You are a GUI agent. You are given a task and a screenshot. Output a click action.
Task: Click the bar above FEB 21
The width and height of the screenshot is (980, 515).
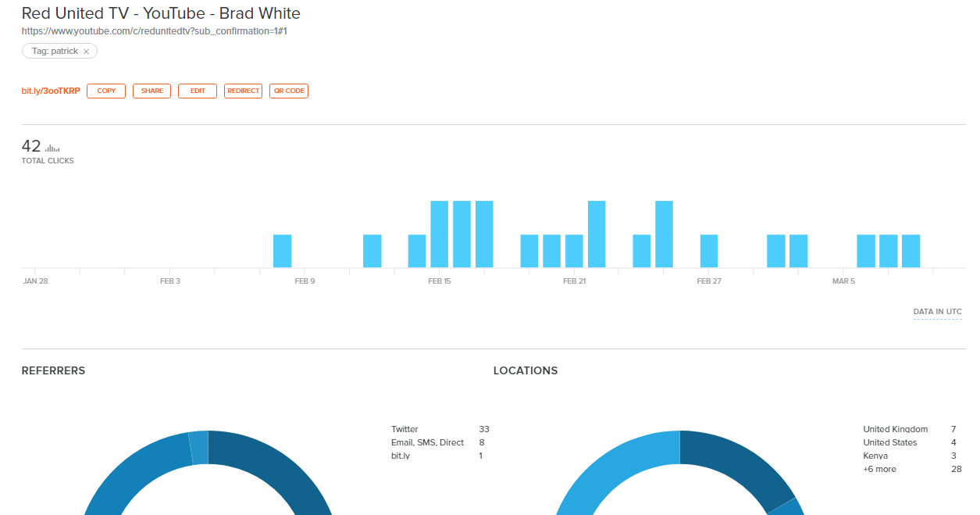574,251
